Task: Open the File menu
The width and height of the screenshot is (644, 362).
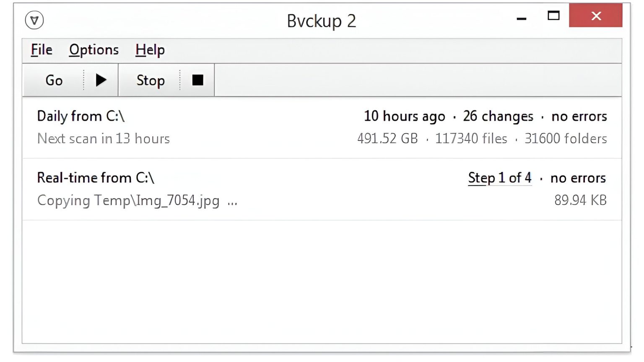Action: click(42, 50)
